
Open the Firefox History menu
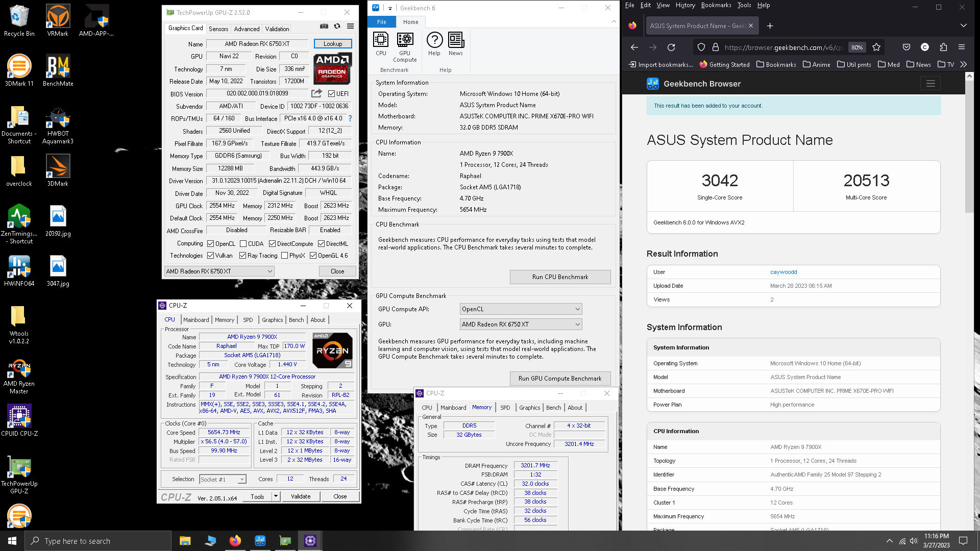tap(685, 5)
